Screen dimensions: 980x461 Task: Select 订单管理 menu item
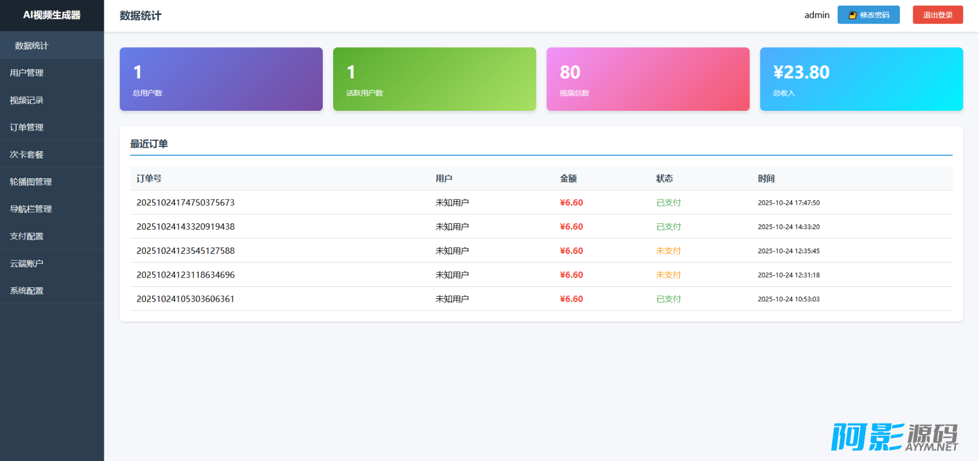coord(27,127)
